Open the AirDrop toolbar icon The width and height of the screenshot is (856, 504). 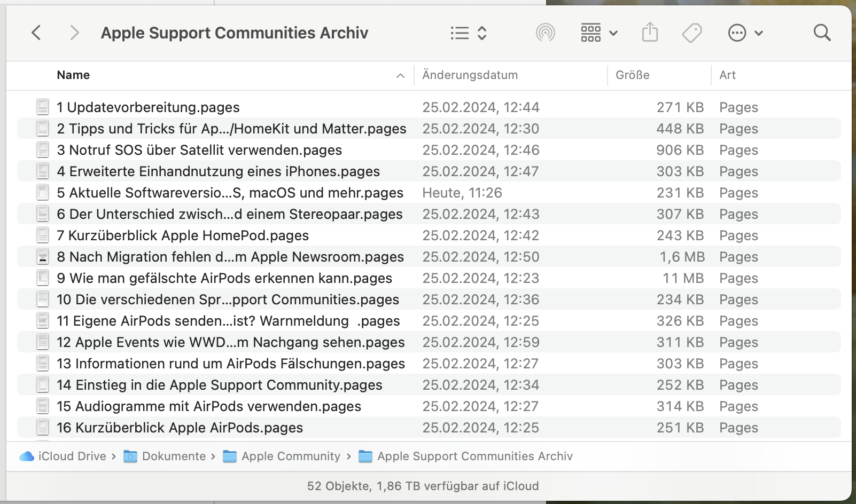545,33
